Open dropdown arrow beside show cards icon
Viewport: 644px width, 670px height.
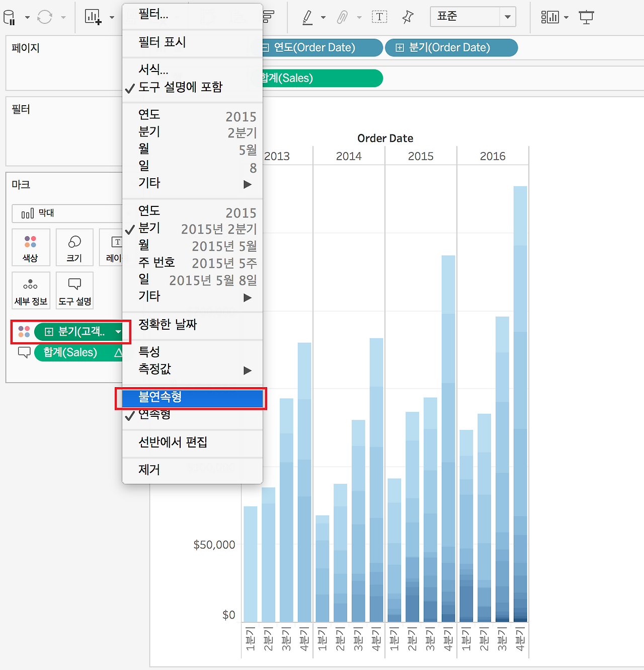point(566,18)
